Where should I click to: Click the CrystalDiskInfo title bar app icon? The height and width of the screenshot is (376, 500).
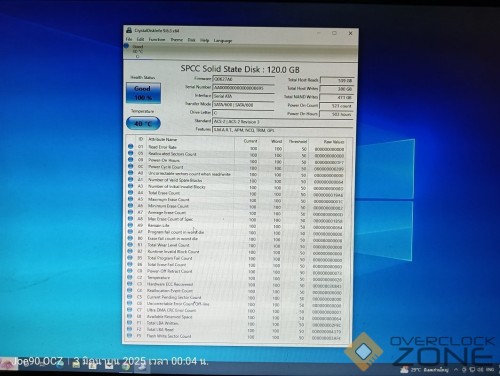point(129,30)
